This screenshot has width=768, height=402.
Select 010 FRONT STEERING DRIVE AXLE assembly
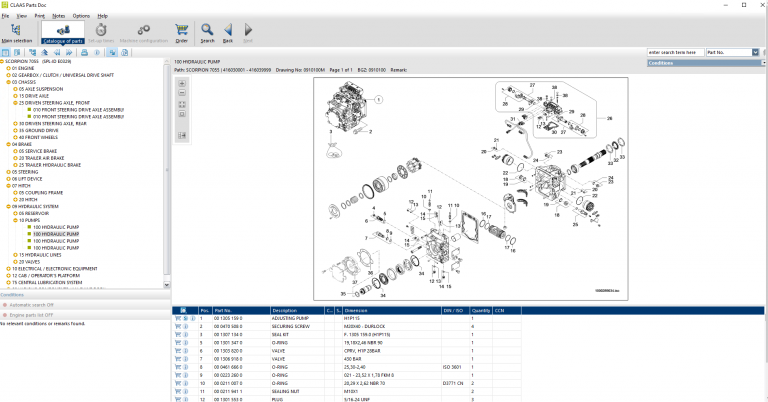[78, 109]
